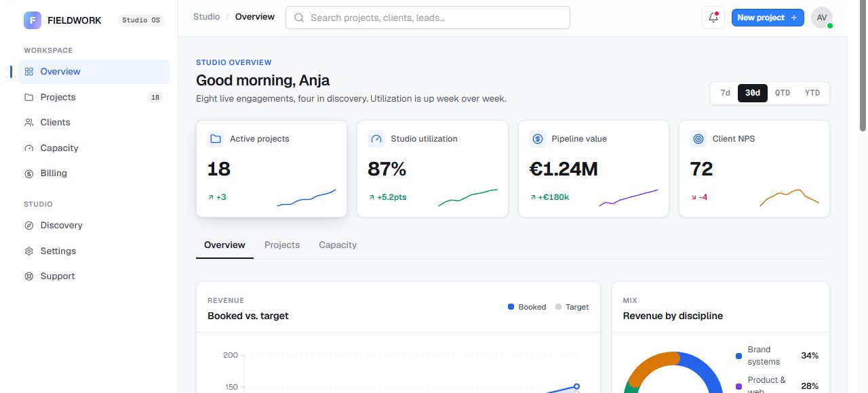Click the purple Product & web swatch
The image size is (868, 393).
[x=738, y=386]
